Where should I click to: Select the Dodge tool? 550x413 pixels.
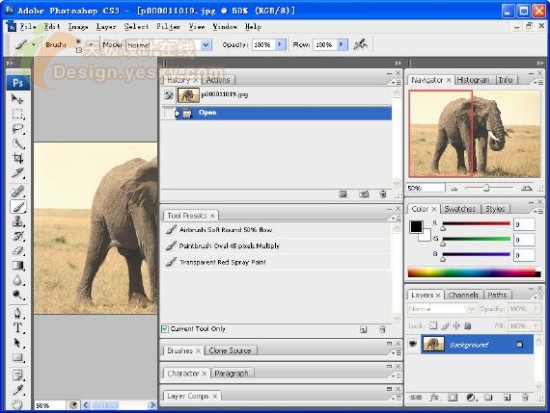(17, 295)
